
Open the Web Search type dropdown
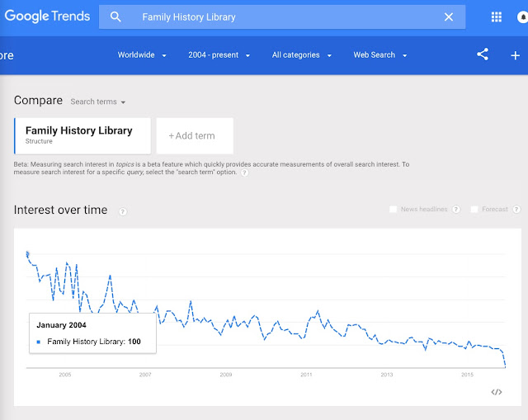380,55
